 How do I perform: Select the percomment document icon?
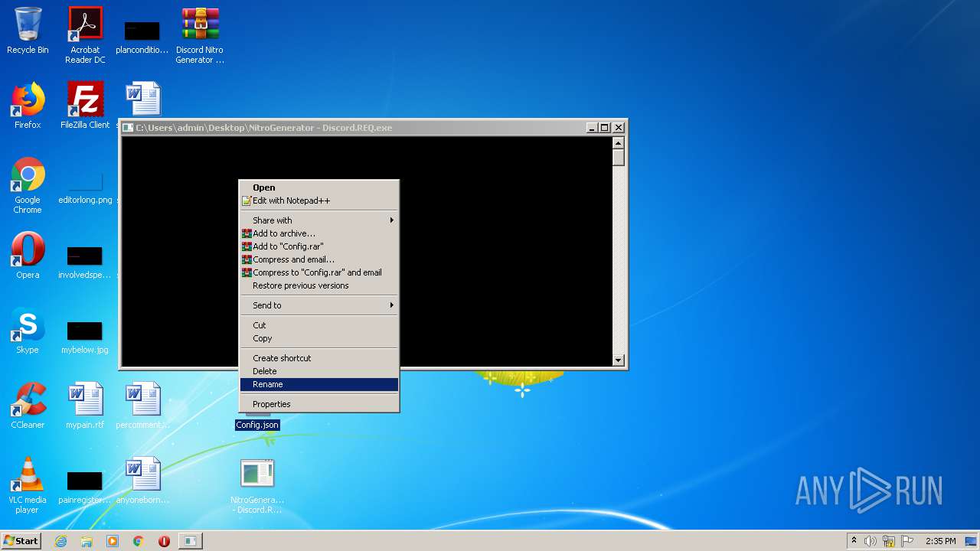pos(142,406)
